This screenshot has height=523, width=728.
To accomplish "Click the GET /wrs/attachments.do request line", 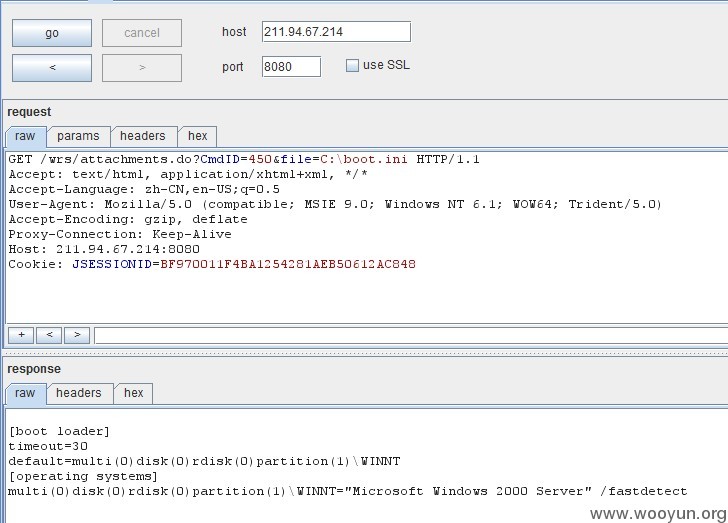I will (x=244, y=159).
